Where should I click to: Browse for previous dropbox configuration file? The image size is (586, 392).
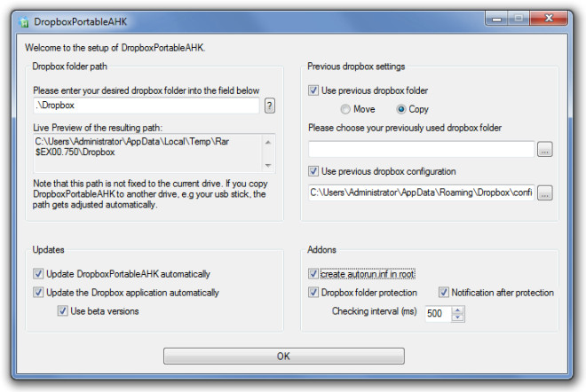pyautogui.click(x=544, y=193)
